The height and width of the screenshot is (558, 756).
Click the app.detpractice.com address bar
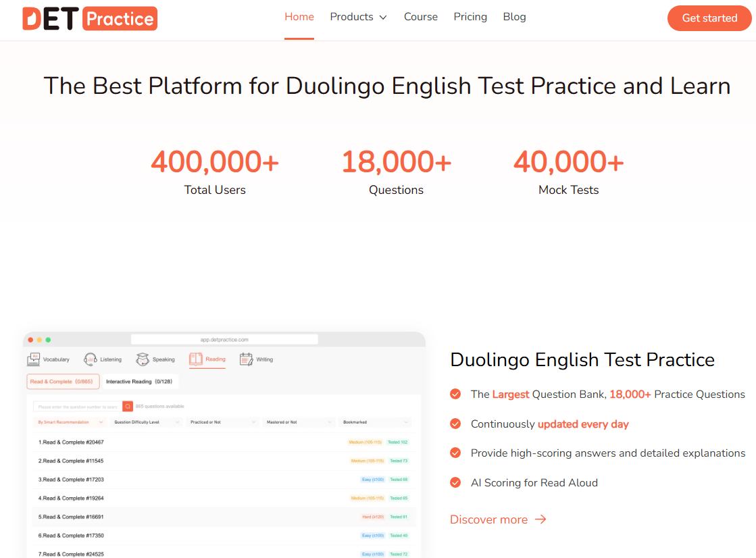(225, 340)
